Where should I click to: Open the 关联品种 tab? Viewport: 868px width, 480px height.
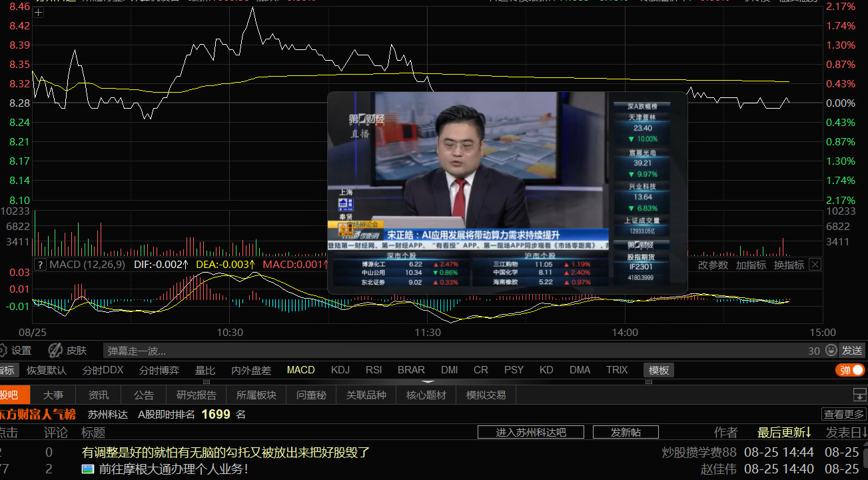click(366, 395)
